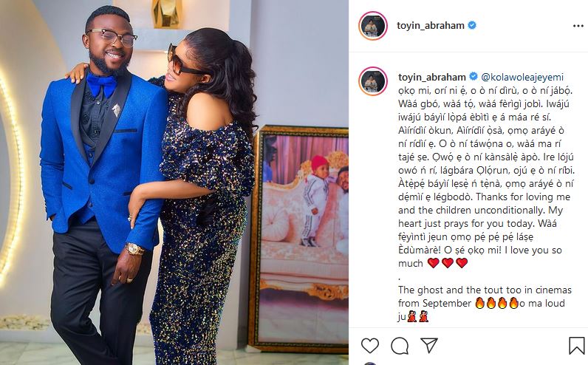Click the man's blue bow tie in the photo
Image resolution: width=588 pixels, height=365 pixels.
(102, 84)
